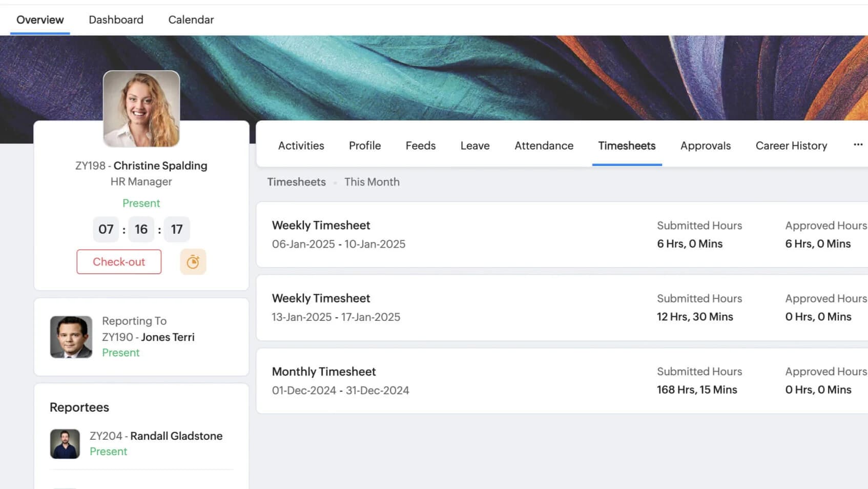Select the Profile tab

365,146
